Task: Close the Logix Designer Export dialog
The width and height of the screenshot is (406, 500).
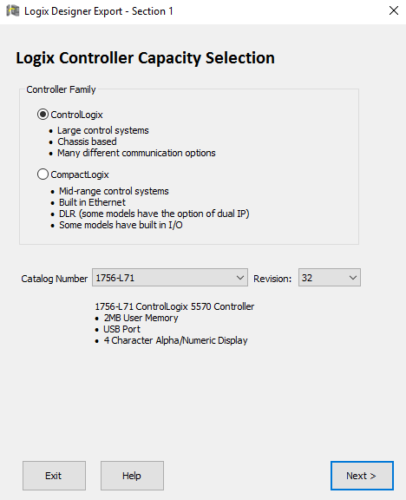Action: tap(394, 11)
